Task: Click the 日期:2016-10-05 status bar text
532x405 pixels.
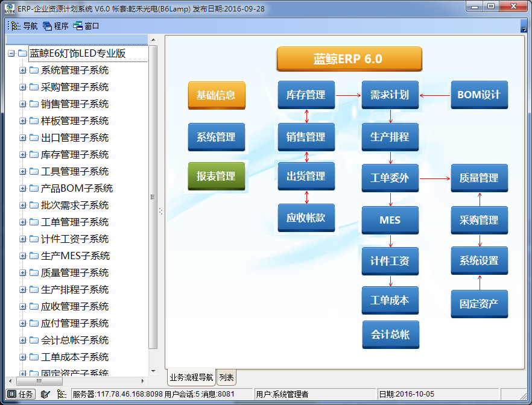Action: point(407,394)
